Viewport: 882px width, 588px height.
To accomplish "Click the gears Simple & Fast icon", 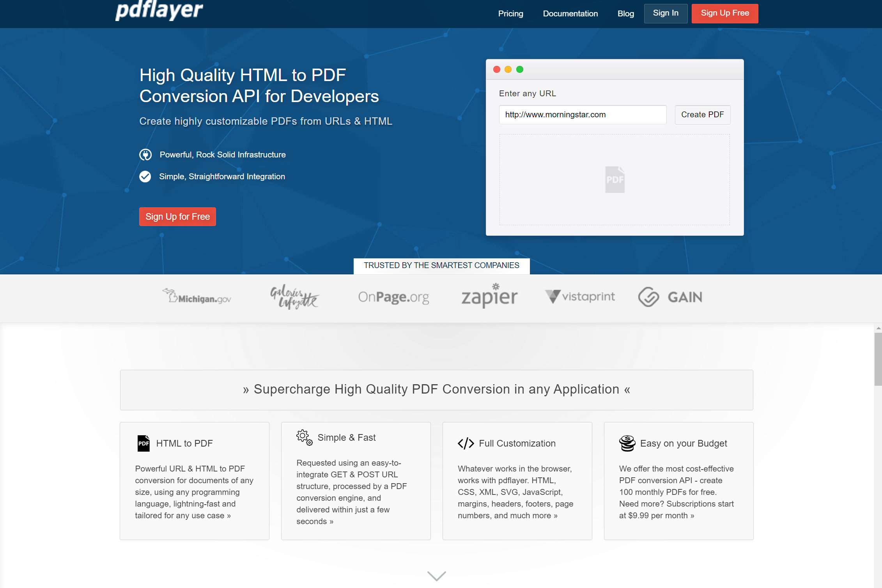I will pyautogui.click(x=305, y=438).
